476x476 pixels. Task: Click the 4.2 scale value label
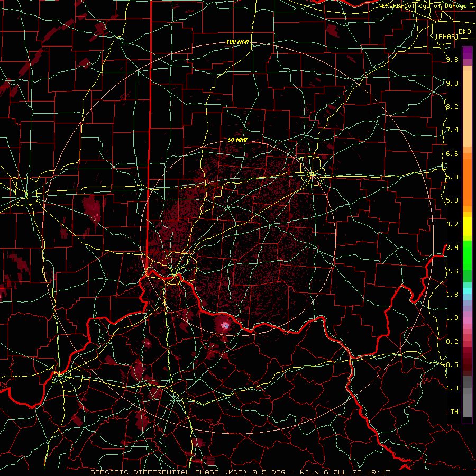coord(452,224)
